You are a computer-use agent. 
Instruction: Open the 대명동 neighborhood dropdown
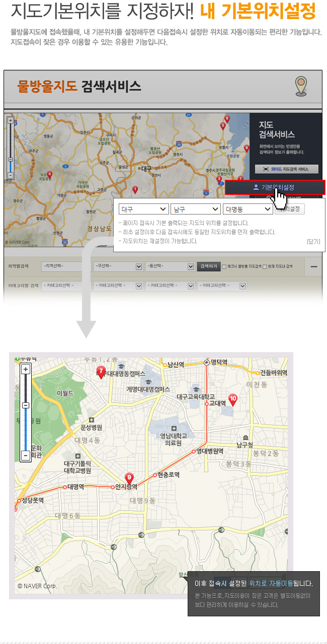pyautogui.click(x=248, y=209)
